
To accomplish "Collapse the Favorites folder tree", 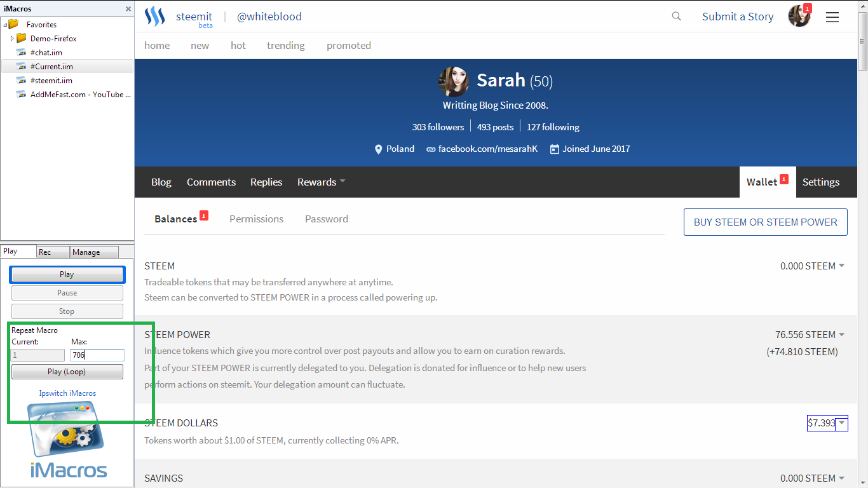I will [x=5, y=25].
